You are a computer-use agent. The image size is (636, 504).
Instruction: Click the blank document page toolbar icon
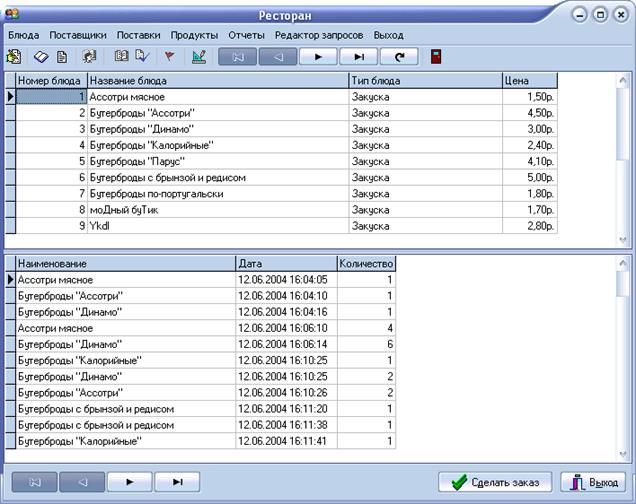coord(62,57)
